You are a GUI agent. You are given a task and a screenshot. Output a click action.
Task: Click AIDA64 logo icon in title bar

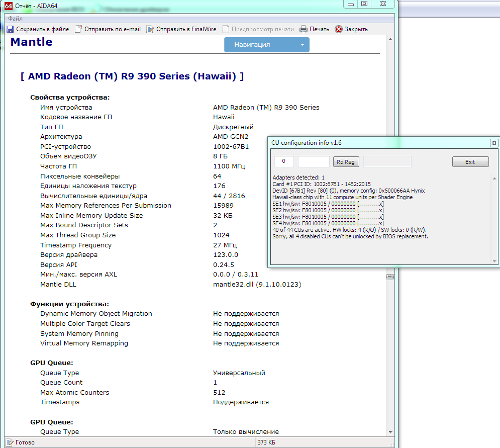tap(9, 6)
